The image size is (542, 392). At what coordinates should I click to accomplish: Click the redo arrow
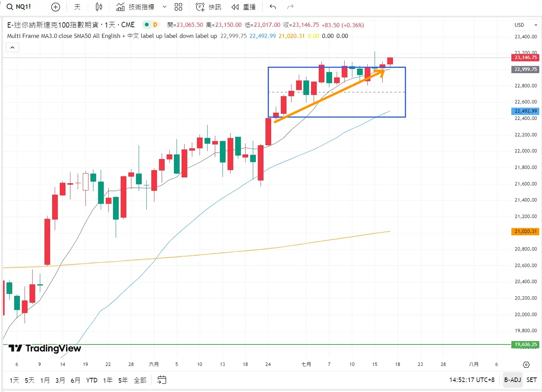tap(290, 7)
